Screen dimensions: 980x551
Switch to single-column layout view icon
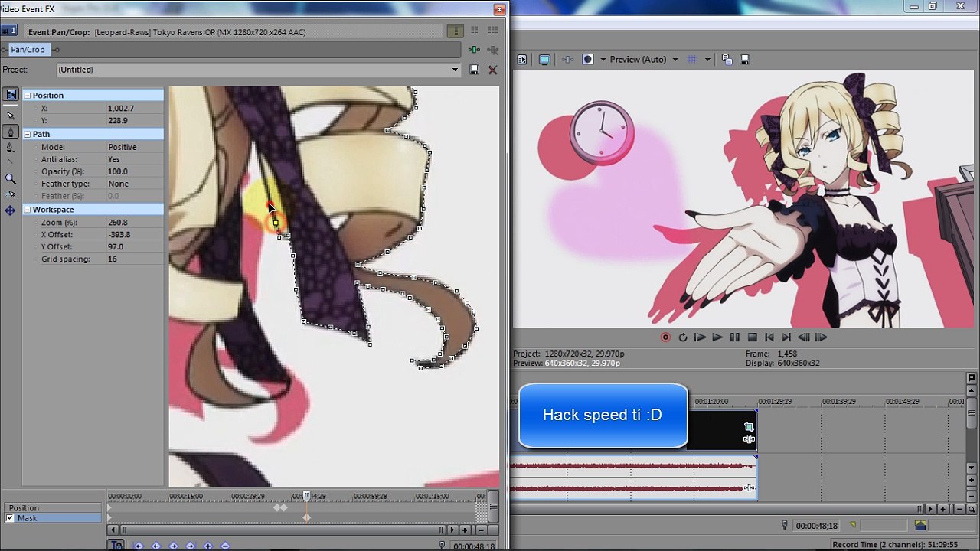455,31
